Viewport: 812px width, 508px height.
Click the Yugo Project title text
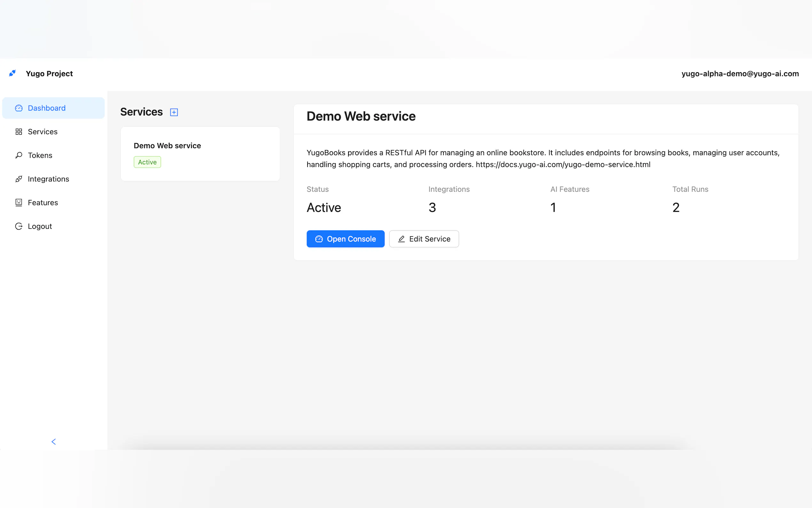click(49, 74)
